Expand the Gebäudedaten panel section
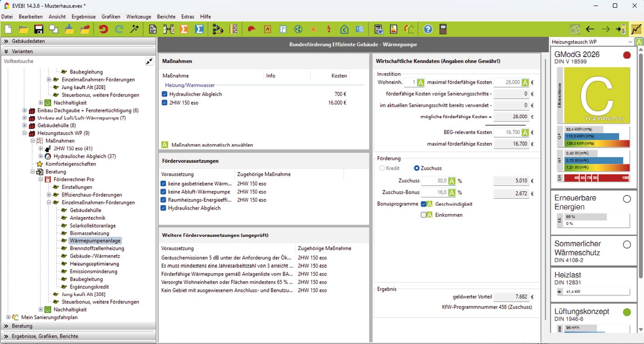Screen dimensions: 644x344 78,41
